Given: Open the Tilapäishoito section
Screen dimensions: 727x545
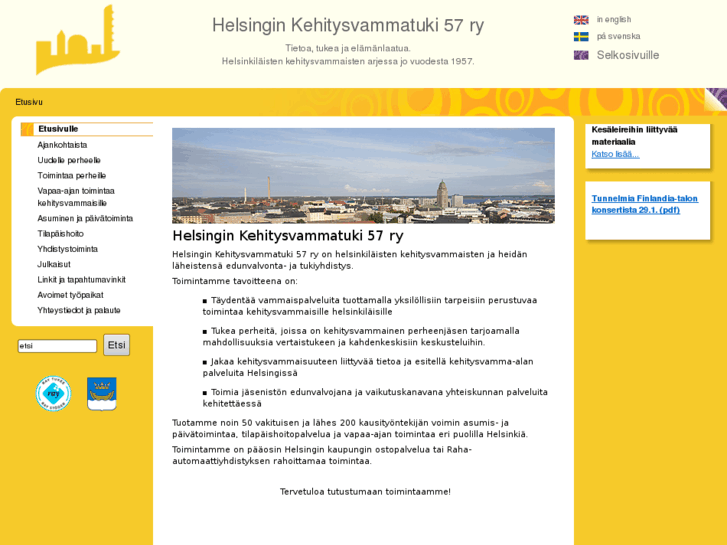Looking at the screenshot, I should pos(60,233).
